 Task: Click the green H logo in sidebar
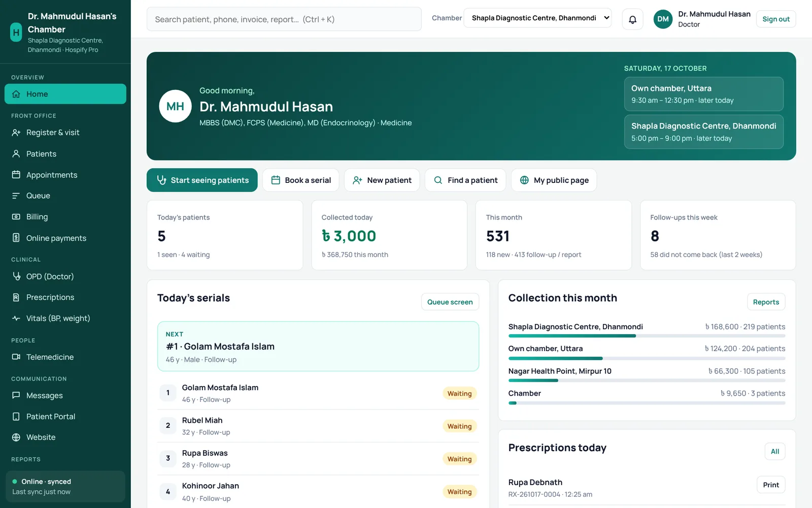point(16,33)
